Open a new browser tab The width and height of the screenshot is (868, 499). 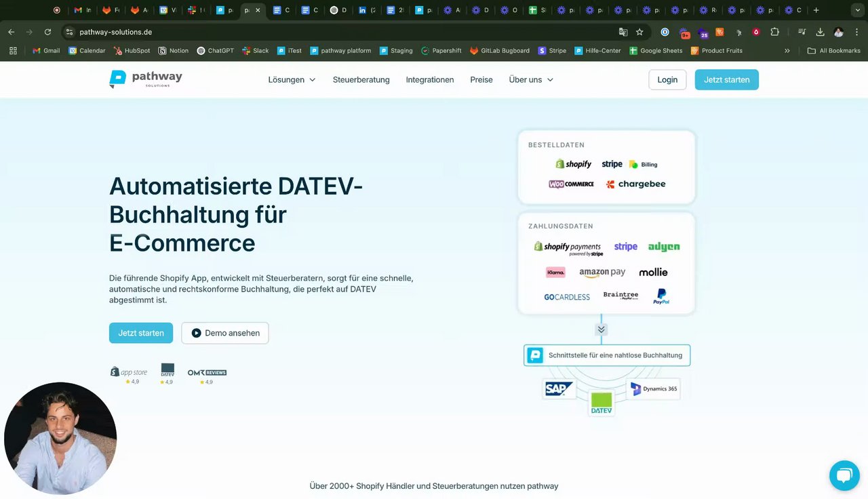[816, 10]
